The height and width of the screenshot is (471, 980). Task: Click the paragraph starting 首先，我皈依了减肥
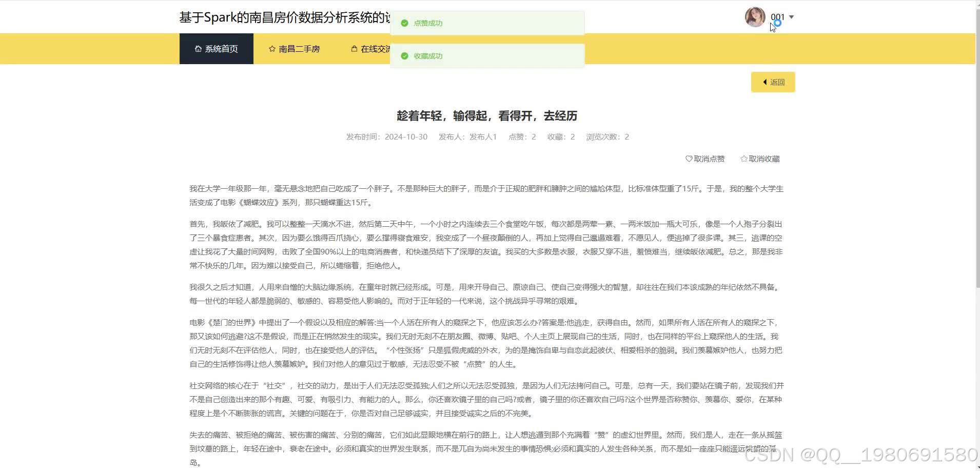pos(486,245)
